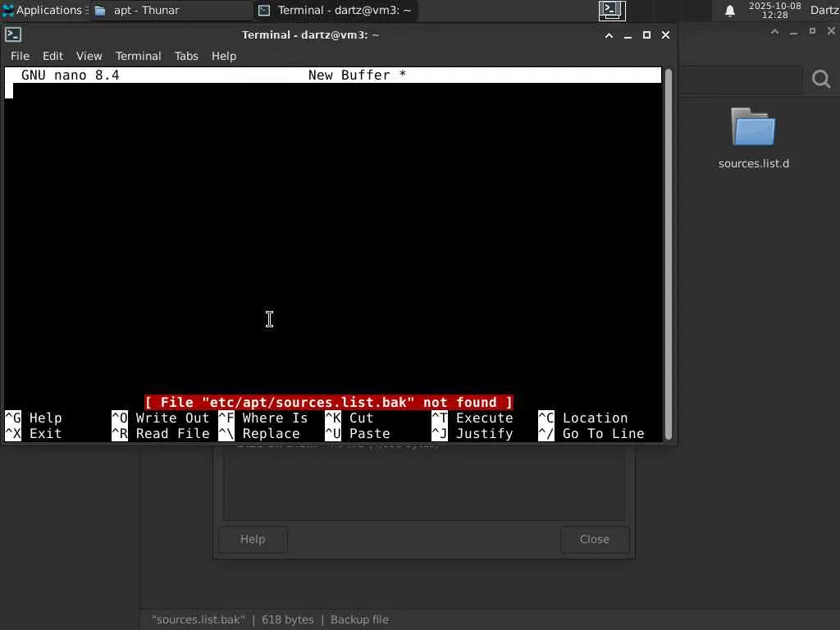
Task: Click the ^J Justify shortcut in nano
Action: [472, 433]
